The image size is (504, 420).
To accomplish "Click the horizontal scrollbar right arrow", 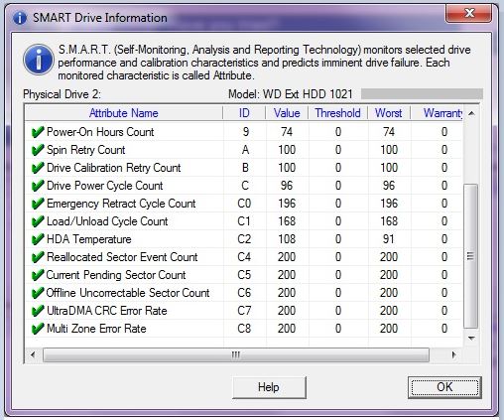I will pos(453,354).
